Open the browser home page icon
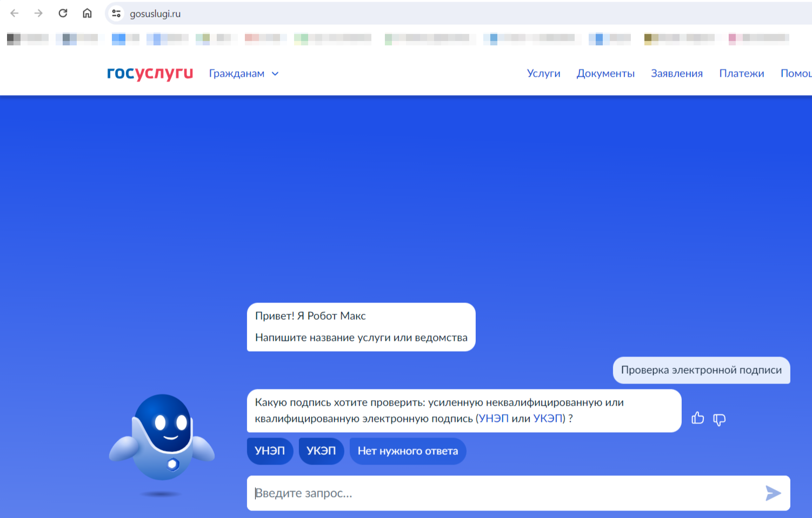 pyautogui.click(x=87, y=14)
